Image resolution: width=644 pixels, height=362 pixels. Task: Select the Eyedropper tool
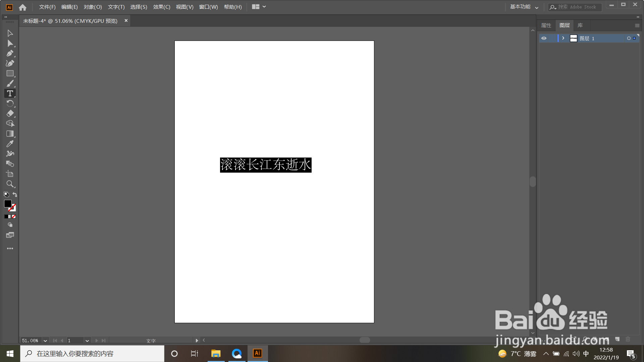(x=10, y=144)
